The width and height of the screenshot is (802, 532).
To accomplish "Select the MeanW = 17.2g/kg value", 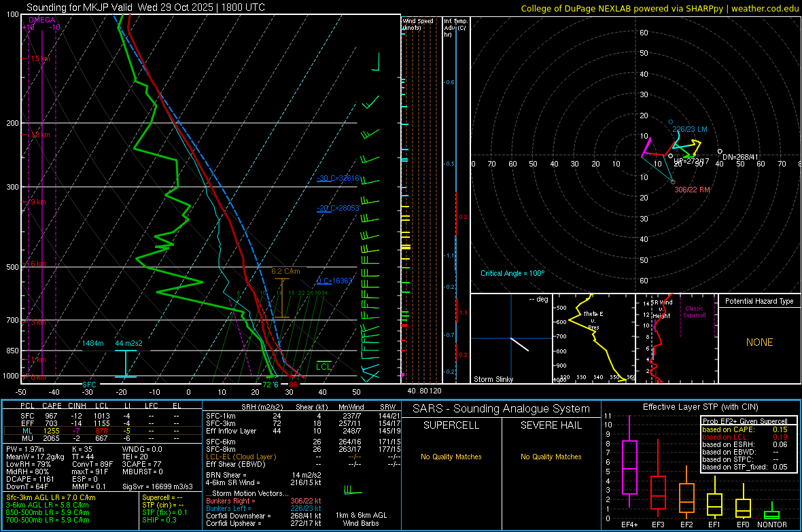I will 35,457.
